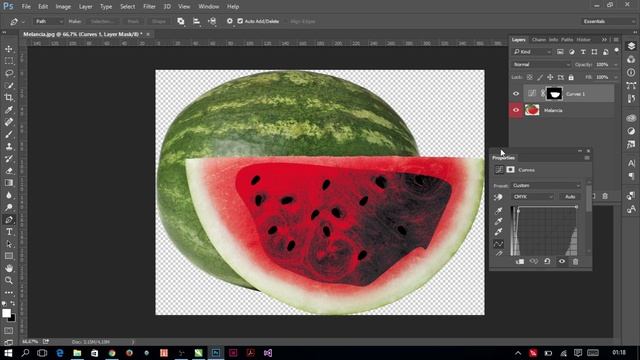This screenshot has height=360, width=640.
Task: Open the Filter menu
Action: (x=149, y=7)
